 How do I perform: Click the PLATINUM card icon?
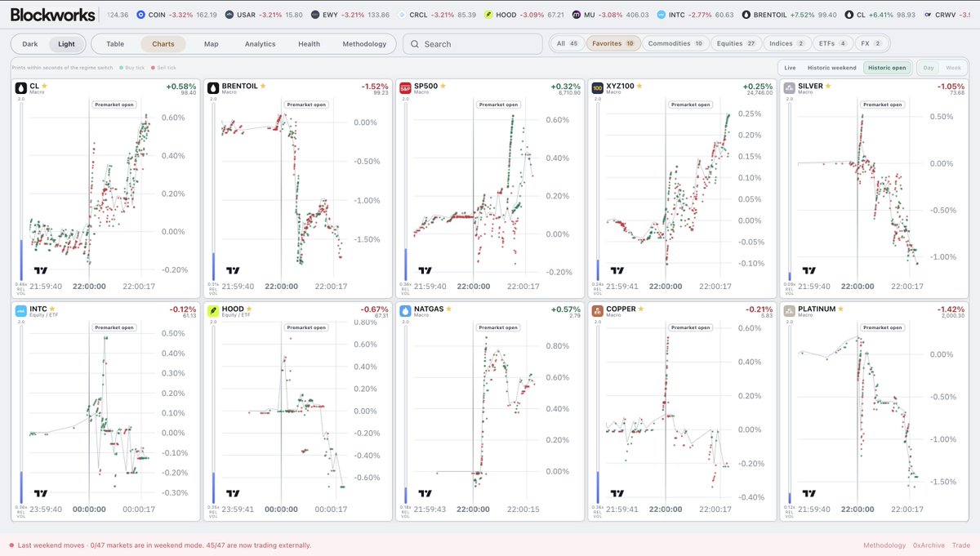tap(790, 311)
